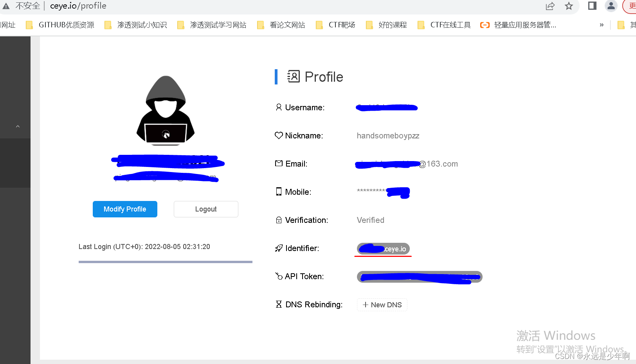
Task: Bookmark this page with the star icon
Action: click(x=569, y=6)
